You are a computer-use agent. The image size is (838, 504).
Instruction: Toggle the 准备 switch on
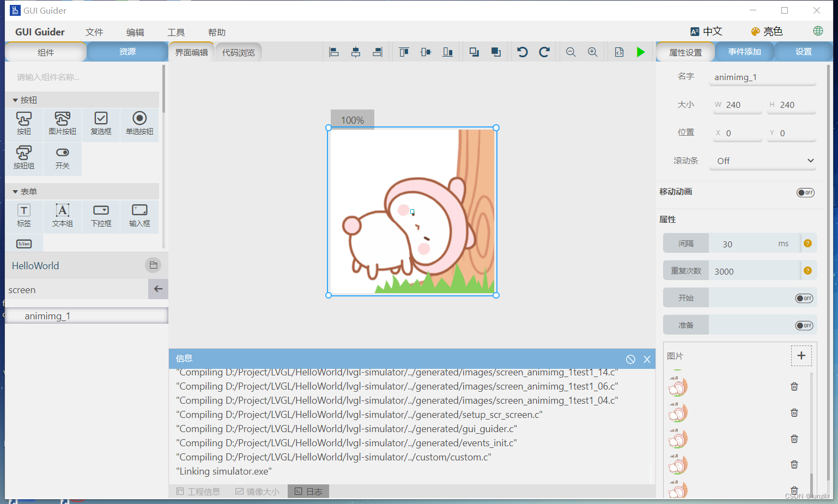(x=804, y=325)
